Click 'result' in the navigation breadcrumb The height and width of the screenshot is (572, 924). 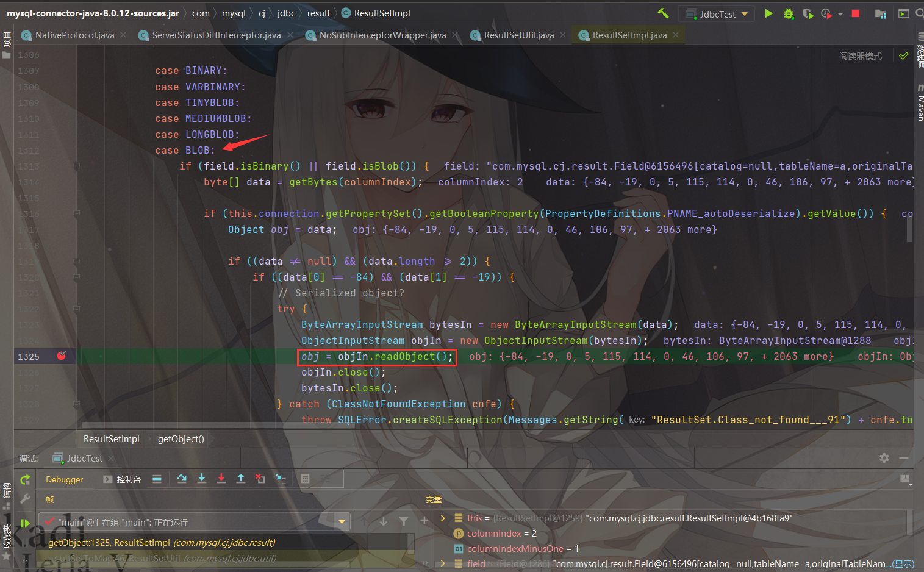pyautogui.click(x=318, y=13)
